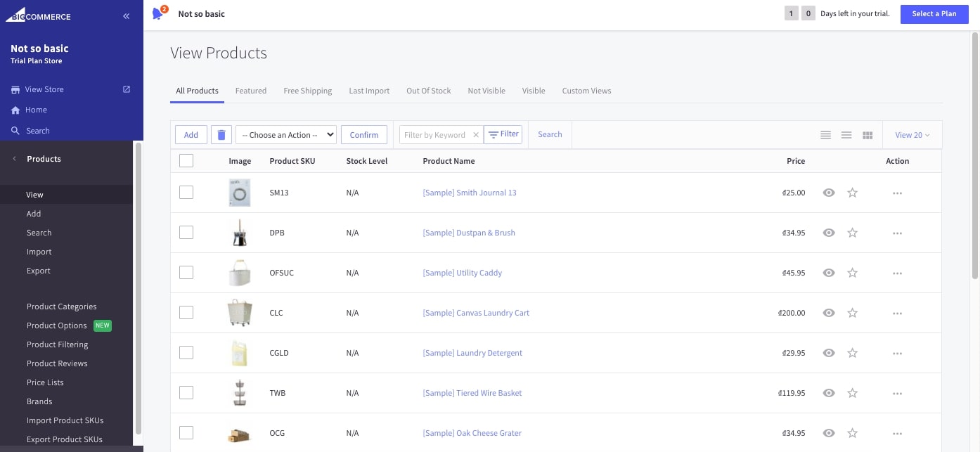This screenshot has width=980, height=452.
Task: Expand the View 20 dropdown
Action: [x=912, y=134]
